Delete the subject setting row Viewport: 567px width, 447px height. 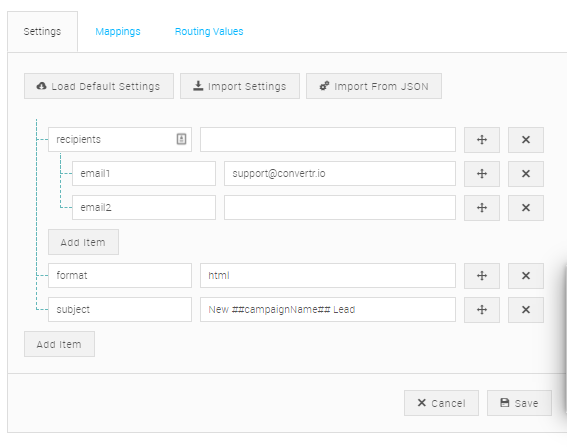coord(526,310)
